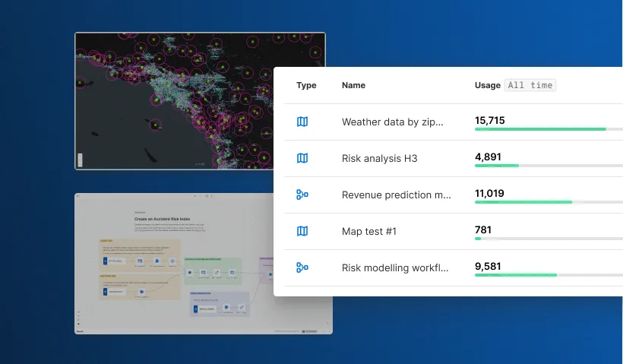Click the usage bar under 15,715
This screenshot has height=364, width=623.
point(549,129)
